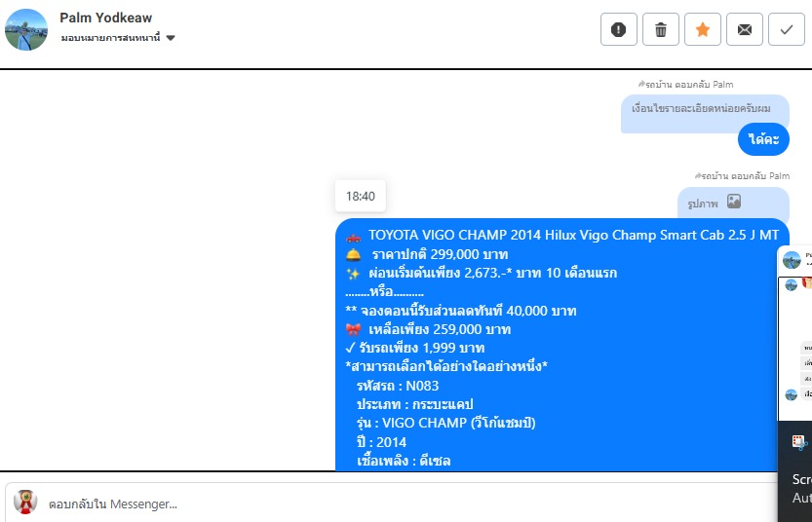Click the 18:40 timestamp label

pos(361,196)
